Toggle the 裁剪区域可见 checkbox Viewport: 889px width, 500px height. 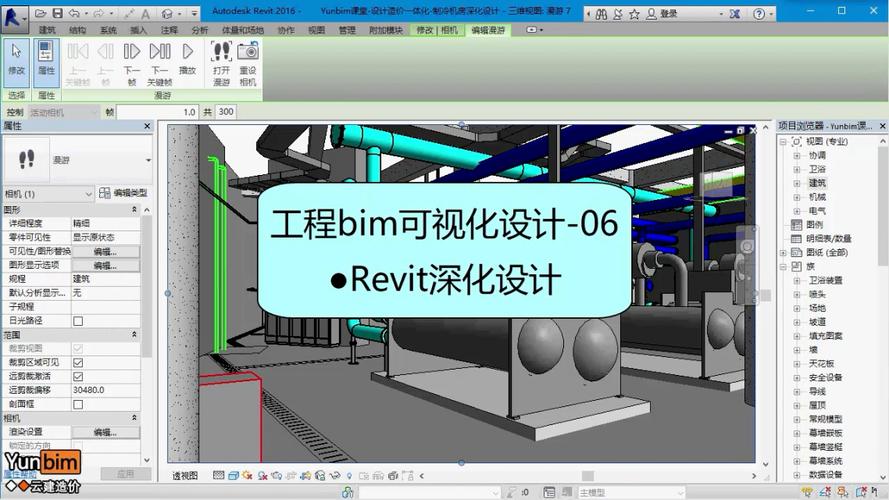click(x=78, y=362)
